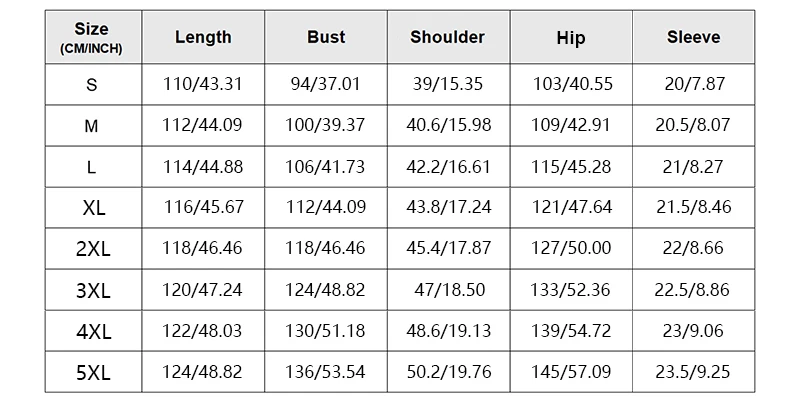Click the 42.2/16.61 shoulder cell

[448, 167]
